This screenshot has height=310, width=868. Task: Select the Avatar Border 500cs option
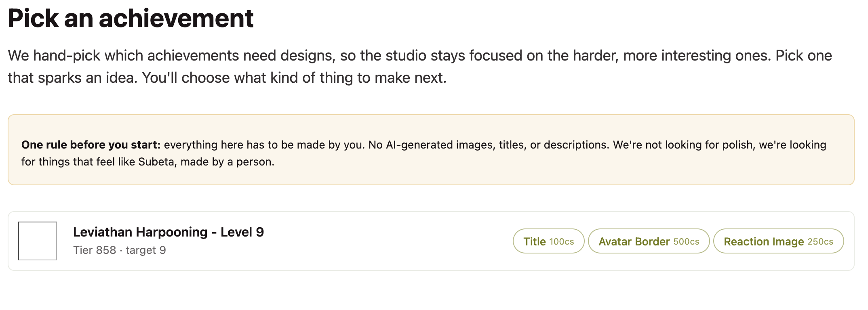click(x=649, y=241)
